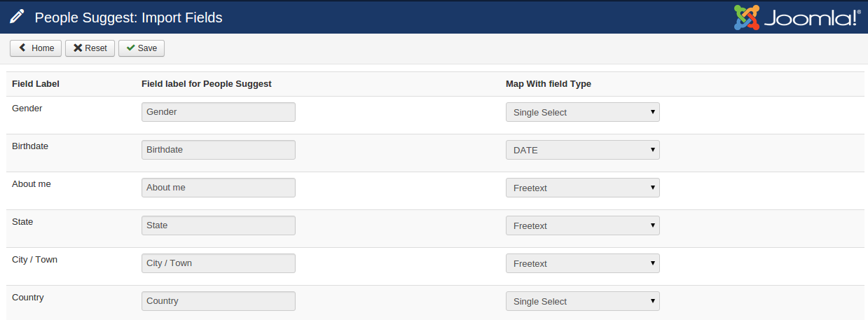Click the Field Label column header

pyautogui.click(x=36, y=84)
